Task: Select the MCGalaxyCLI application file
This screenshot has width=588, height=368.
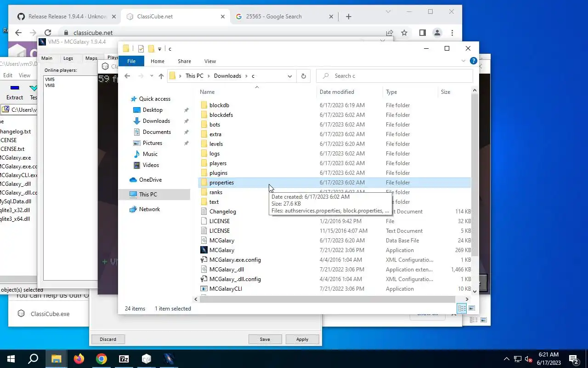Action: tap(226, 289)
